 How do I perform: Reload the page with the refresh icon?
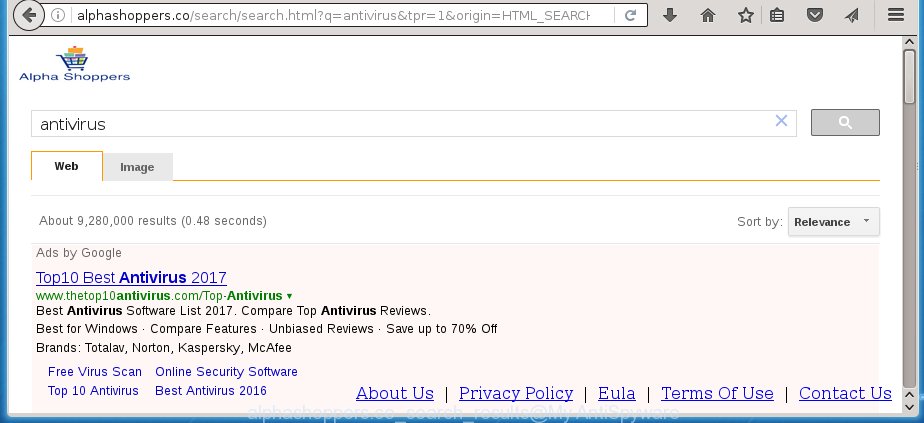click(630, 16)
